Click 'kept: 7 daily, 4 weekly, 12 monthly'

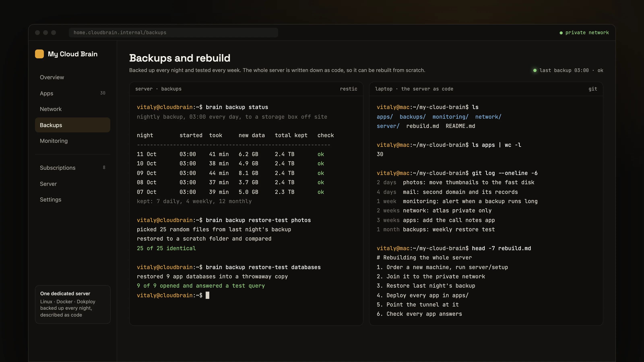(x=194, y=201)
